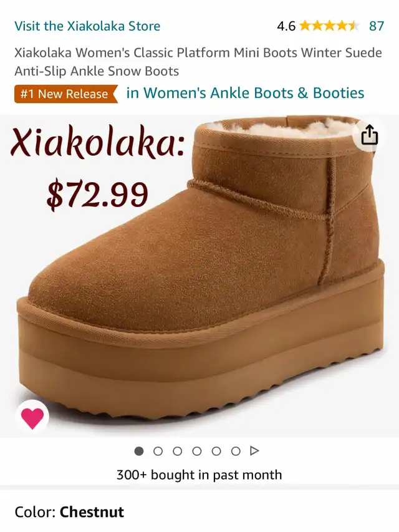The width and height of the screenshot is (399, 532).
Task: Select the fourth image carousel dot
Action: (197, 452)
